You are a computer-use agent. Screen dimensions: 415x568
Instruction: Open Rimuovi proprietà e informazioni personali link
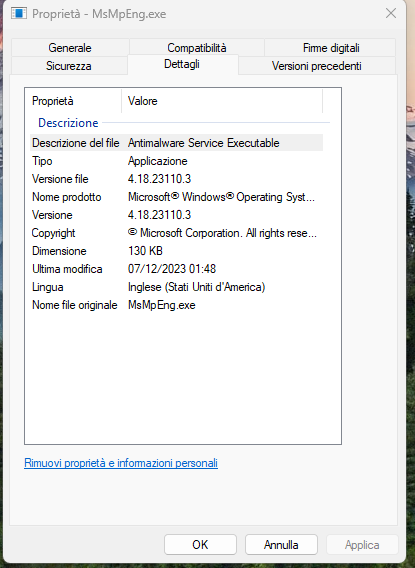[x=121, y=463]
